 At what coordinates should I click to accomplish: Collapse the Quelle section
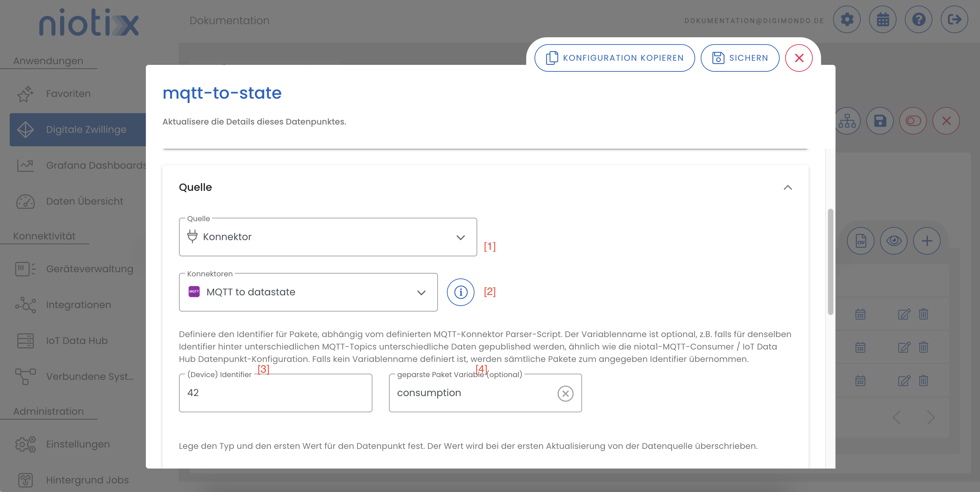coord(788,188)
